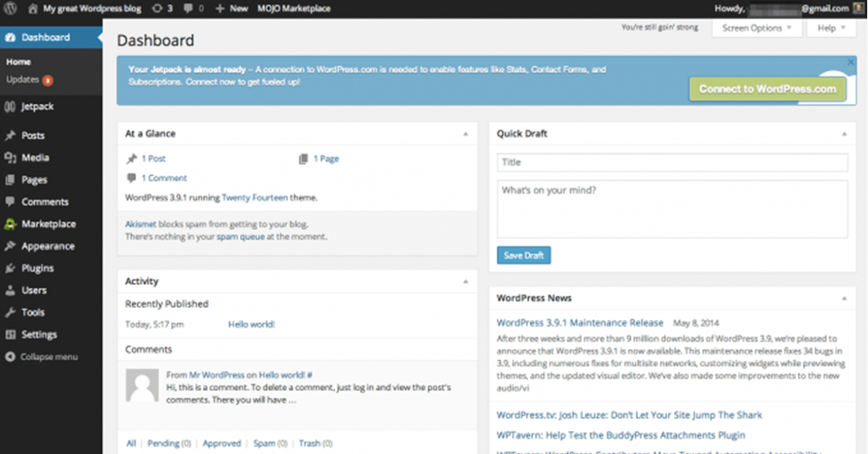Click the Posts pushpin icon in sidebar
The height and width of the screenshot is (454, 868).
click(x=10, y=136)
